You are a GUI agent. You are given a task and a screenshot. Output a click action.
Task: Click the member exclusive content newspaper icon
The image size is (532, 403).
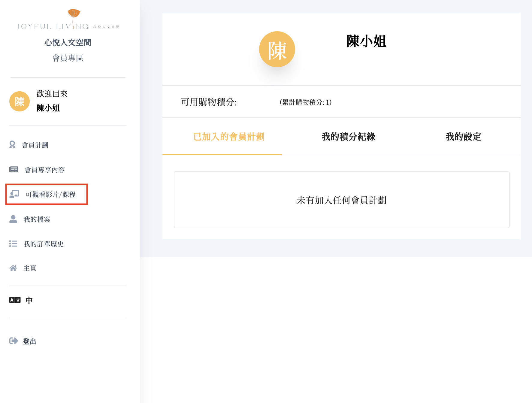coord(14,170)
